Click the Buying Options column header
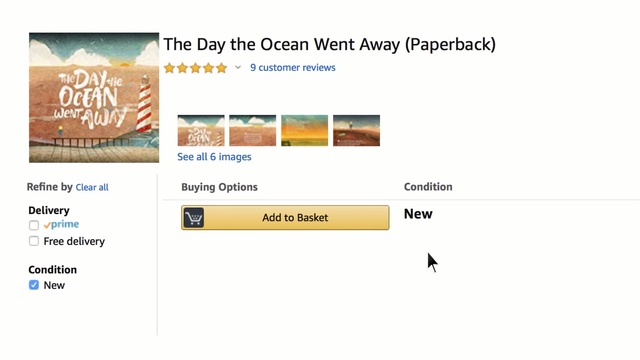640x360 pixels. tap(220, 187)
